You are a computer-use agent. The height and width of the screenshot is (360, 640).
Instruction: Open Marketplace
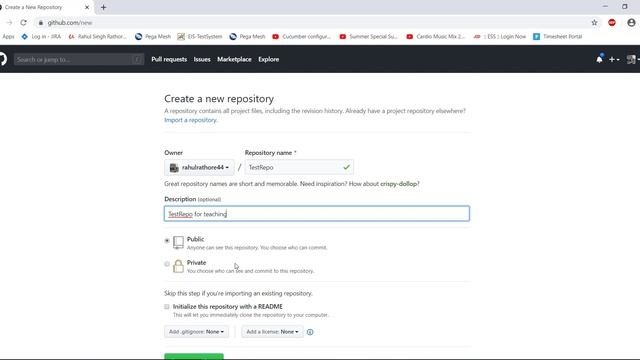tap(234, 59)
